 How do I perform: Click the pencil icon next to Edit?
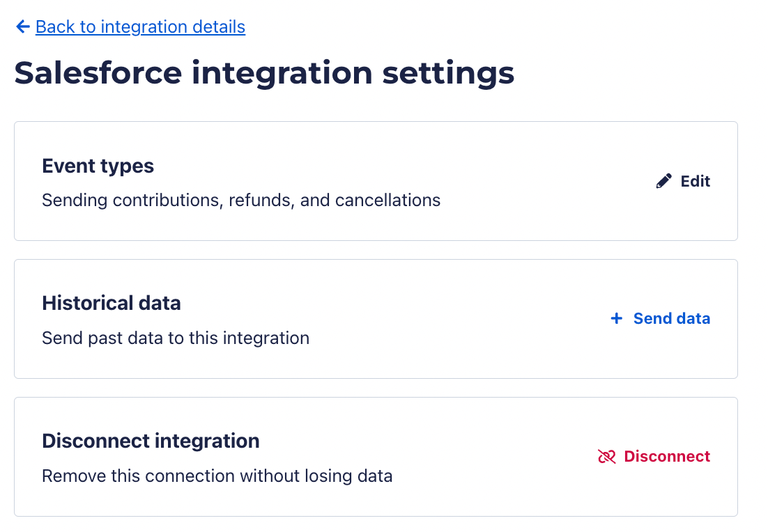click(663, 181)
